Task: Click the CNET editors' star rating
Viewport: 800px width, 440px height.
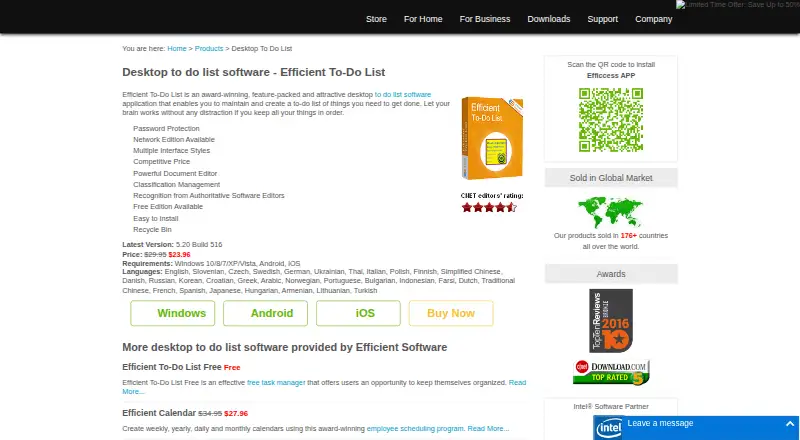Action: click(x=489, y=207)
